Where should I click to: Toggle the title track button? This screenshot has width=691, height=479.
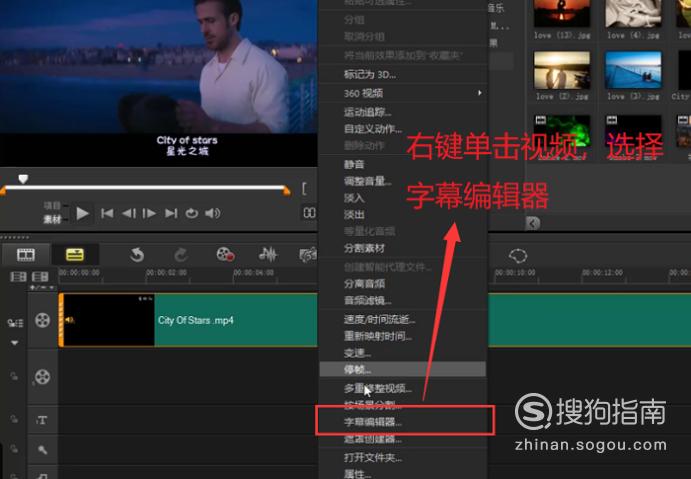pyautogui.click(x=42, y=420)
